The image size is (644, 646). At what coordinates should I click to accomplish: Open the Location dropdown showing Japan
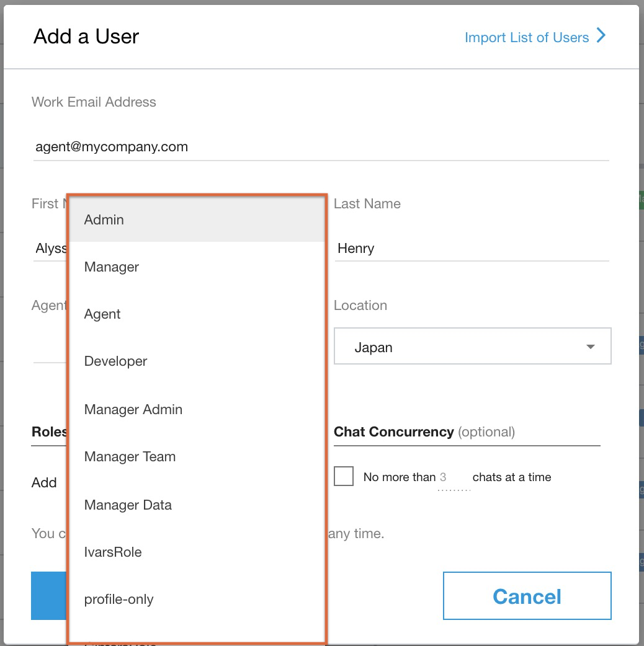point(473,347)
